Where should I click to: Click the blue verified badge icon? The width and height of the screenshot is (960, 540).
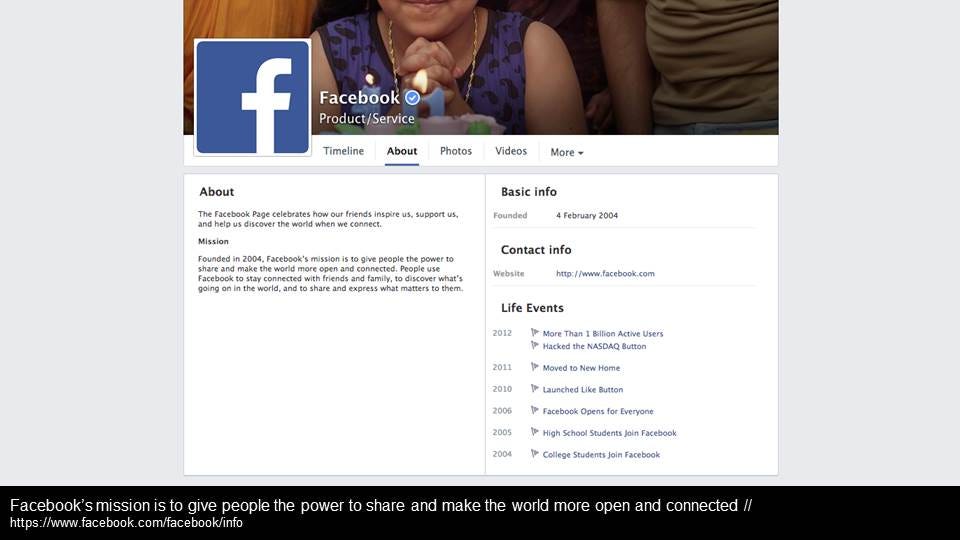point(413,97)
